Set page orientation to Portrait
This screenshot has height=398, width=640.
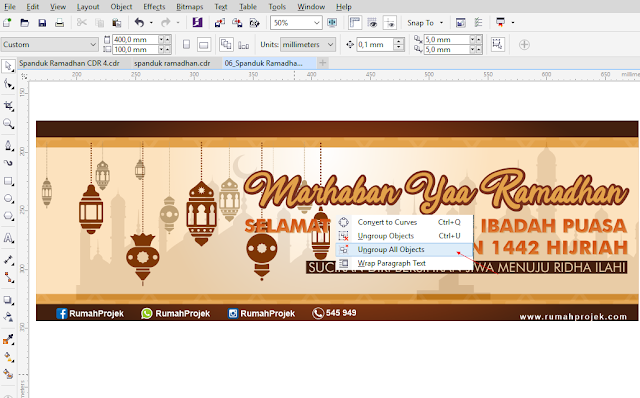[186, 44]
